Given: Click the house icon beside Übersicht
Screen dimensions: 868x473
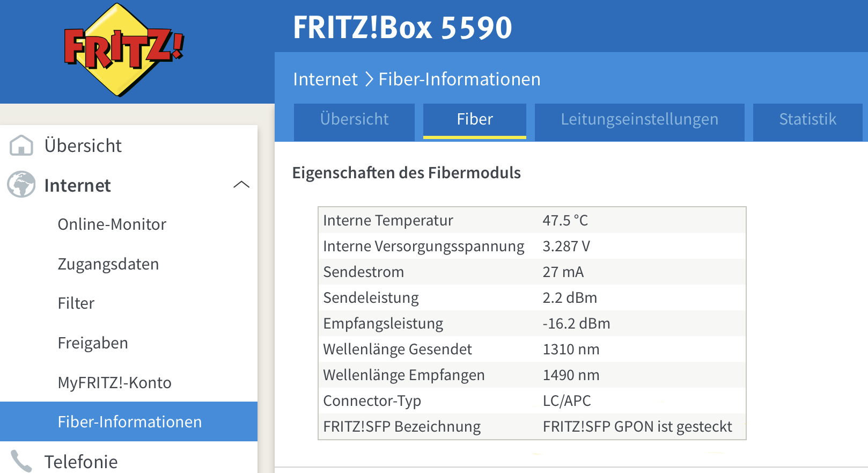Looking at the screenshot, I should click(21, 145).
